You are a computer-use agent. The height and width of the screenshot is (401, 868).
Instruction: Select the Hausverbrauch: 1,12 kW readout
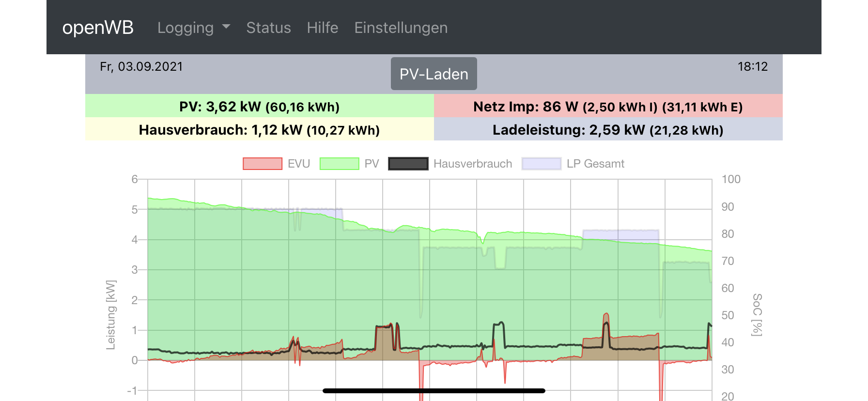(x=260, y=129)
